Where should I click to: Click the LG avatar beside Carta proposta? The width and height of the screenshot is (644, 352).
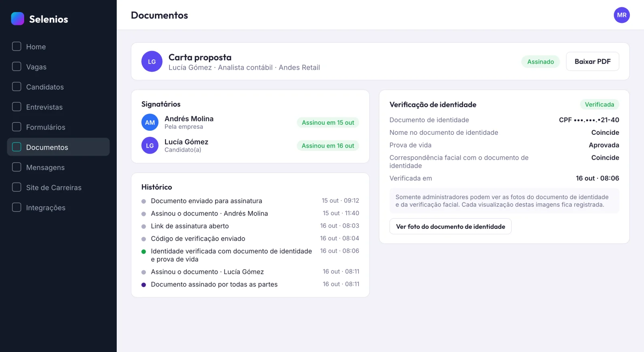[x=152, y=62]
